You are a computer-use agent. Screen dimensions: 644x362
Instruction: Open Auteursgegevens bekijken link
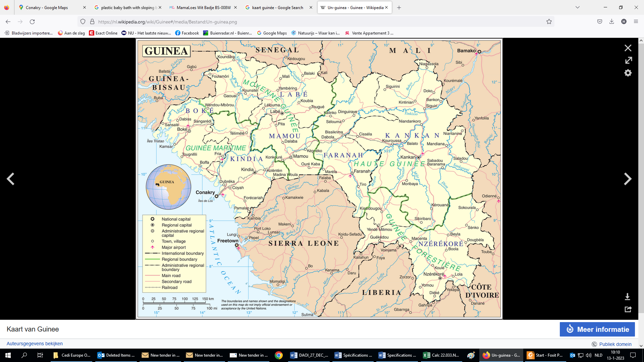[35, 344]
